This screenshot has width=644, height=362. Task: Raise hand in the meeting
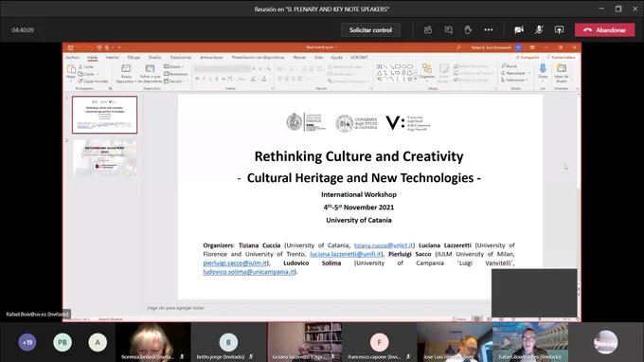coord(468,30)
